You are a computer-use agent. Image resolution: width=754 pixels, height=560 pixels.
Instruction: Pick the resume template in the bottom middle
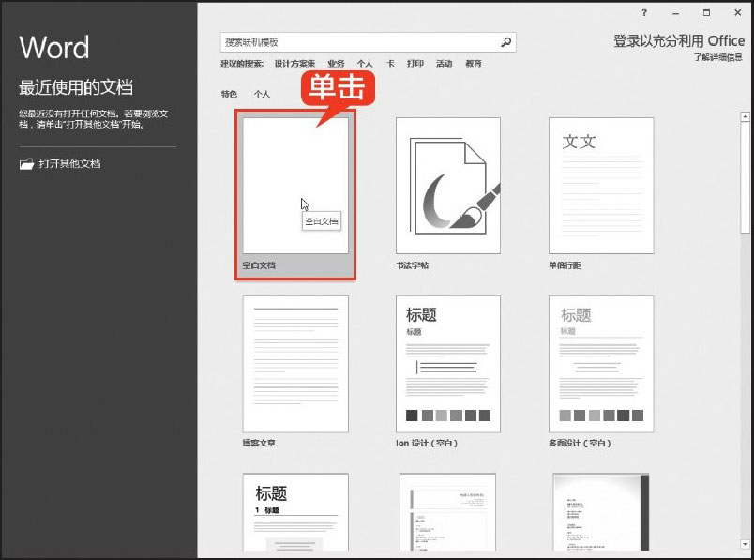coord(447,512)
